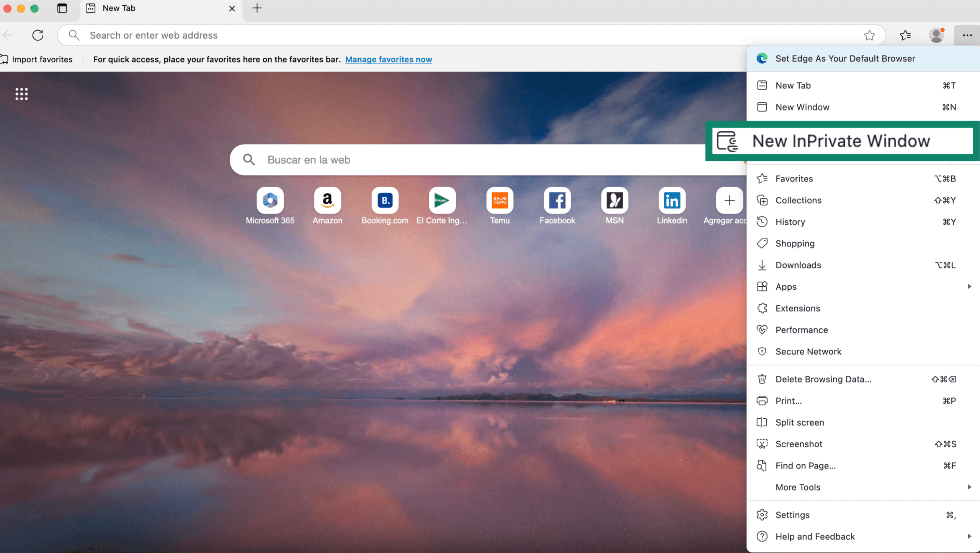
Task: Click the 'Agregar acceso' plus tile
Action: click(x=729, y=200)
